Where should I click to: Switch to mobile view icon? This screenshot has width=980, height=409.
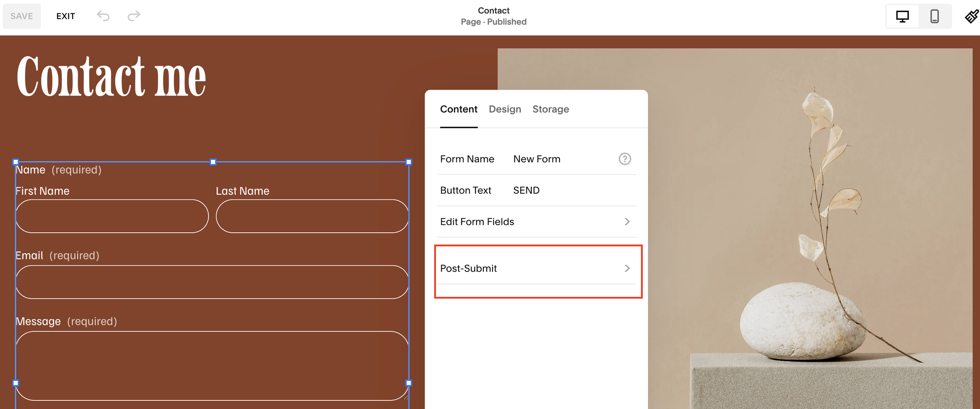[935, 16]
